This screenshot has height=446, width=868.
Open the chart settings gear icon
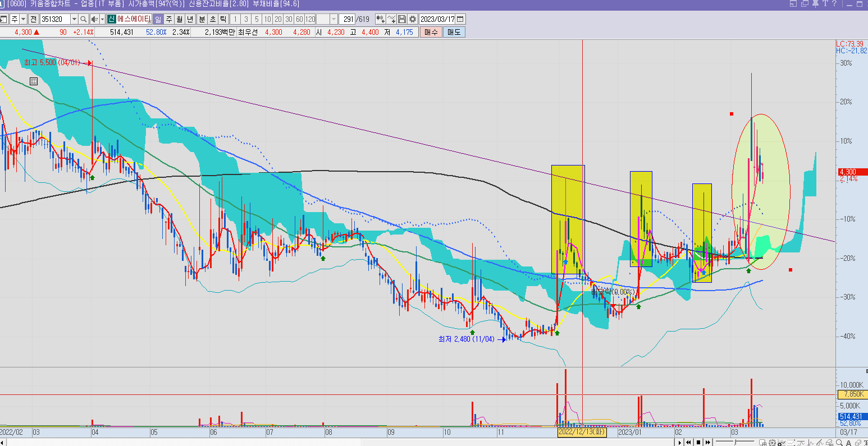pos(413,19)
